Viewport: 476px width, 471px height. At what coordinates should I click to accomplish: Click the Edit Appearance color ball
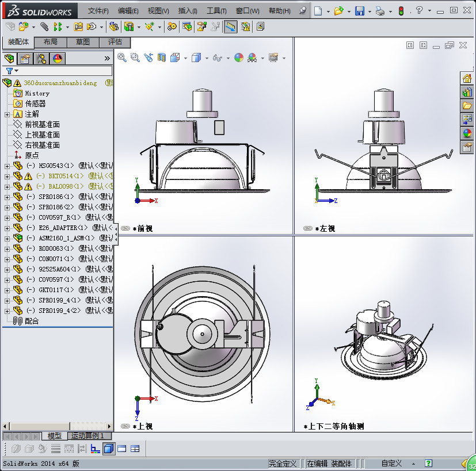(239, 58)
